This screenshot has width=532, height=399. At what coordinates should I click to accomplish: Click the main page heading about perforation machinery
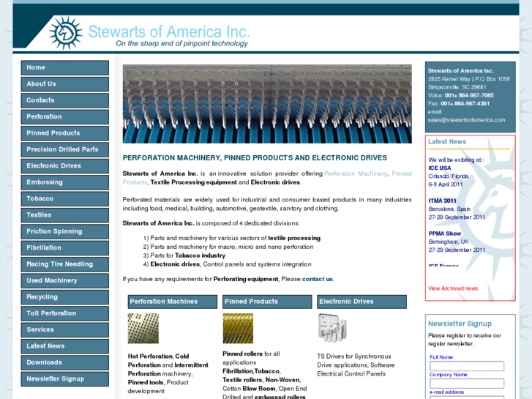255,158
